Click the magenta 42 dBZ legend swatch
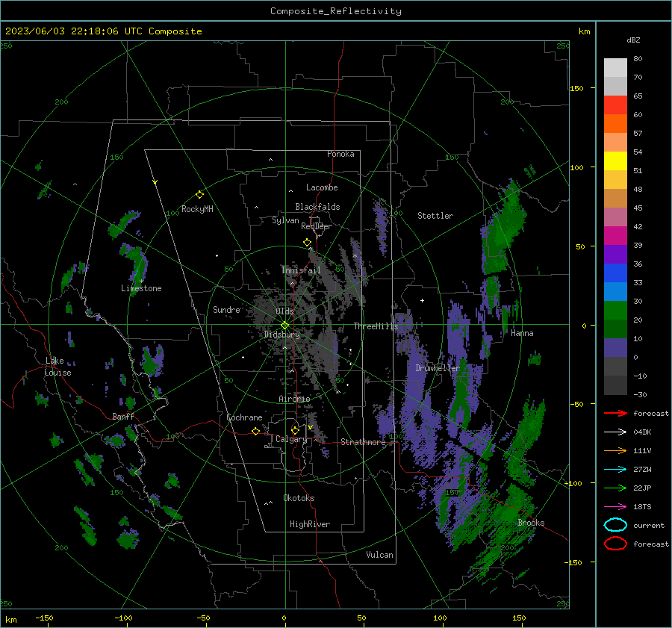 (615, 235)
